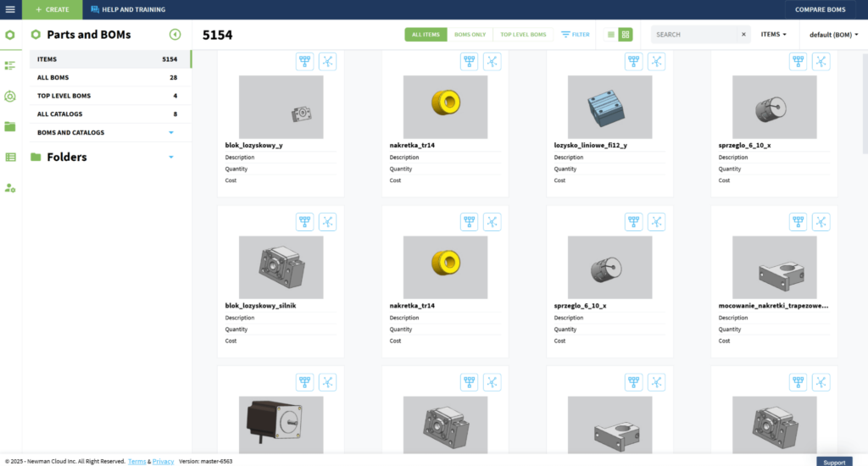Click the blok_lozyskowy_silnik item name

(260, 306)
